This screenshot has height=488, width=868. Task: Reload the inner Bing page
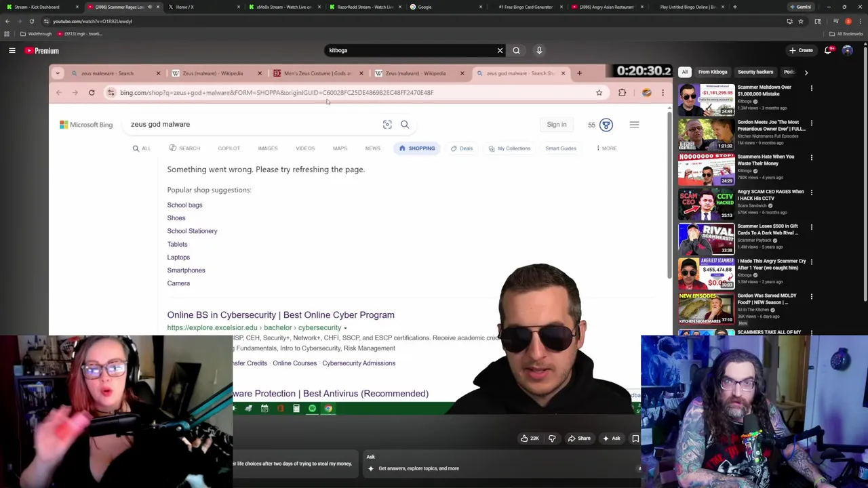[92, 93]
